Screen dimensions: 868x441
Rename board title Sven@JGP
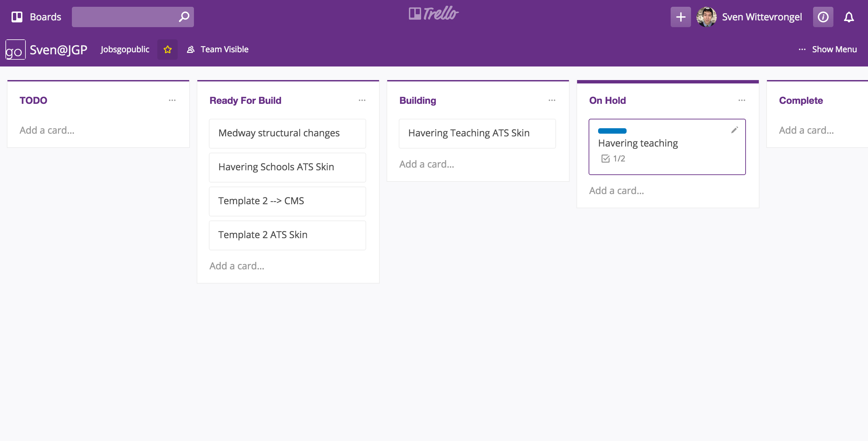point(59,50)
